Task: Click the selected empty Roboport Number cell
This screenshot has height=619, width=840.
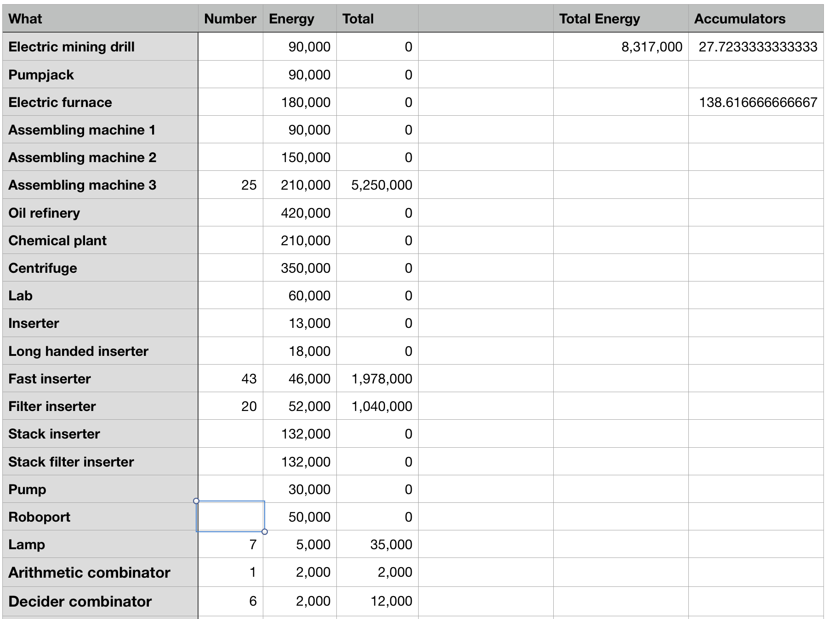Action: (x=230, y=517)
